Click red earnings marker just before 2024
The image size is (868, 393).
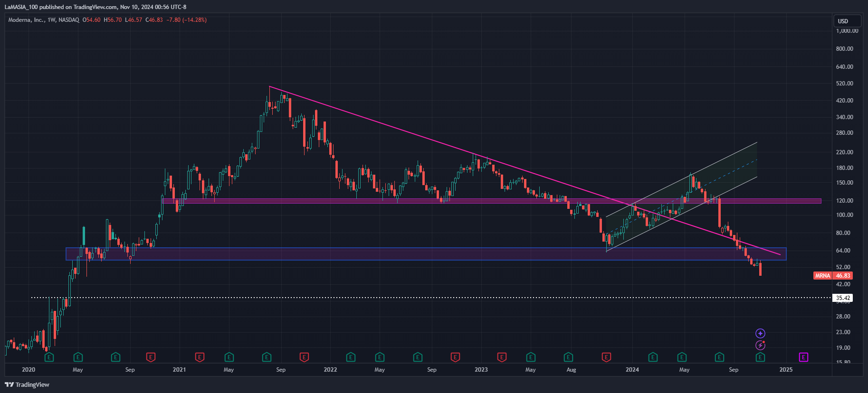[606, 357]
